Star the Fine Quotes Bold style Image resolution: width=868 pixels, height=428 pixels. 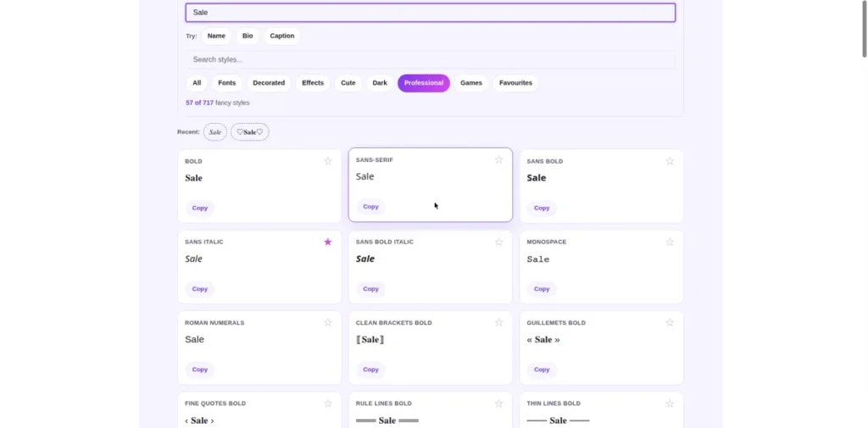coord(328,403)
